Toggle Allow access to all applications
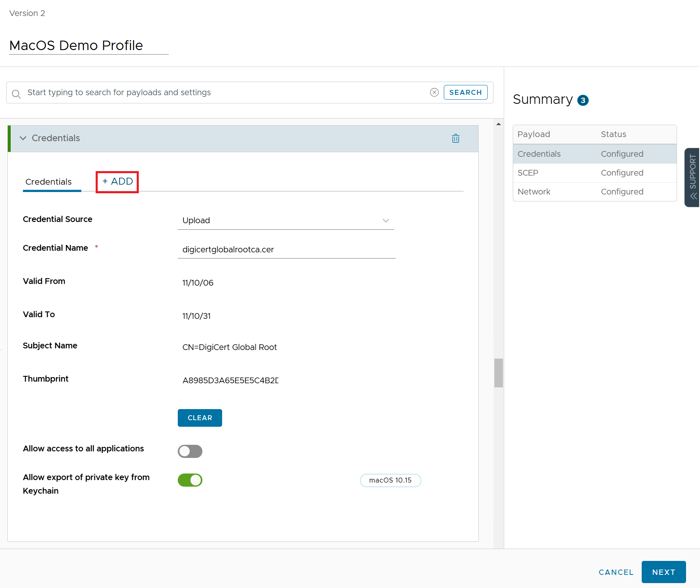Screen dimensions: 700x588 [x=190, y=451]
